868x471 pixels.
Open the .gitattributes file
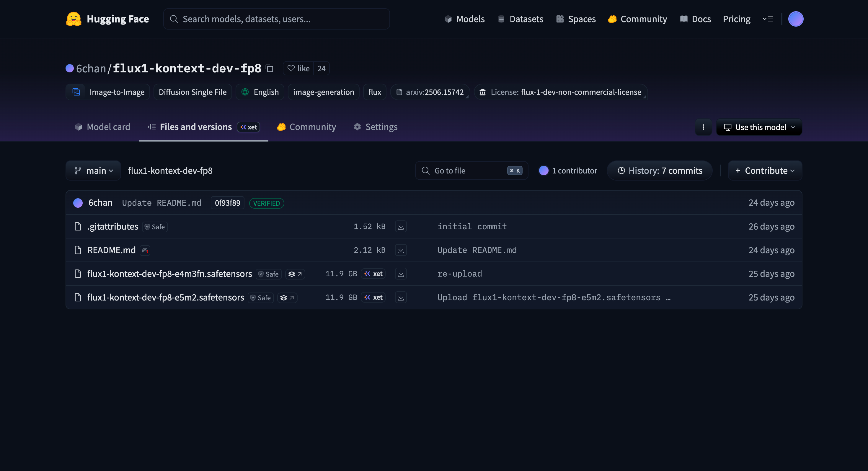pos(113,226)
